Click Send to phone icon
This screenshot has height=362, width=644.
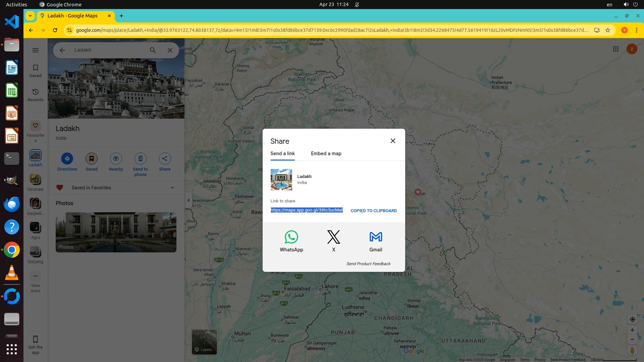pyautogui.click(x=140, y=159)
